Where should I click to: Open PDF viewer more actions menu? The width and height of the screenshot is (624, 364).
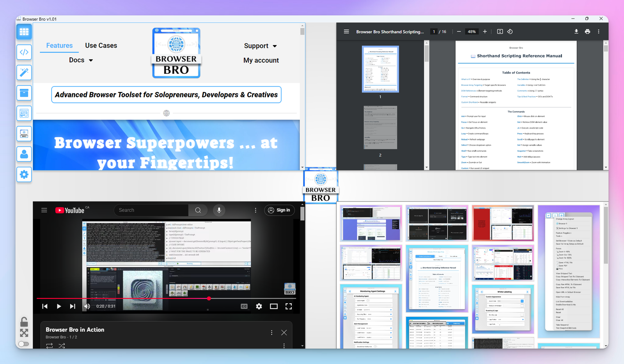(599, 32)
